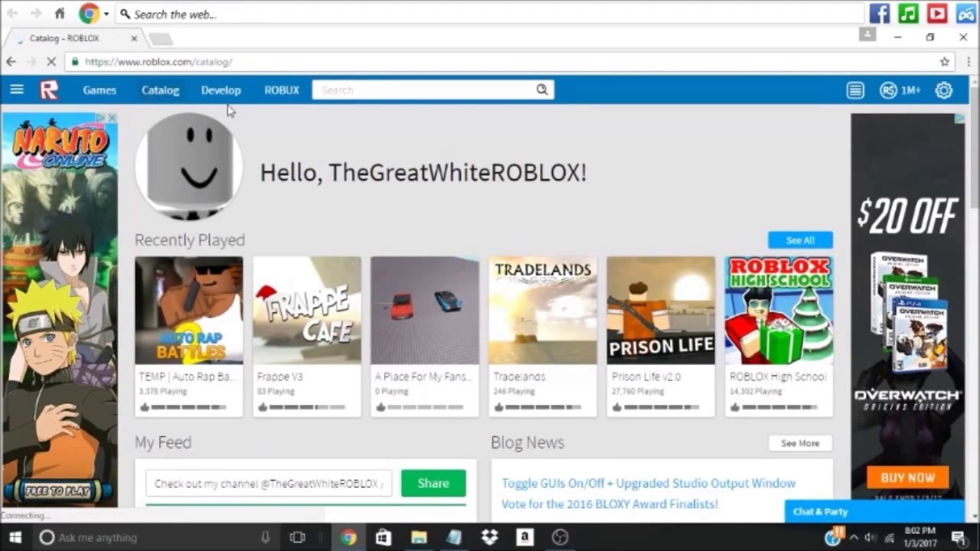Screen dimensions: 980x551
Task: Click the Cortana microphone icon
Action: click(x=265, y=537)
